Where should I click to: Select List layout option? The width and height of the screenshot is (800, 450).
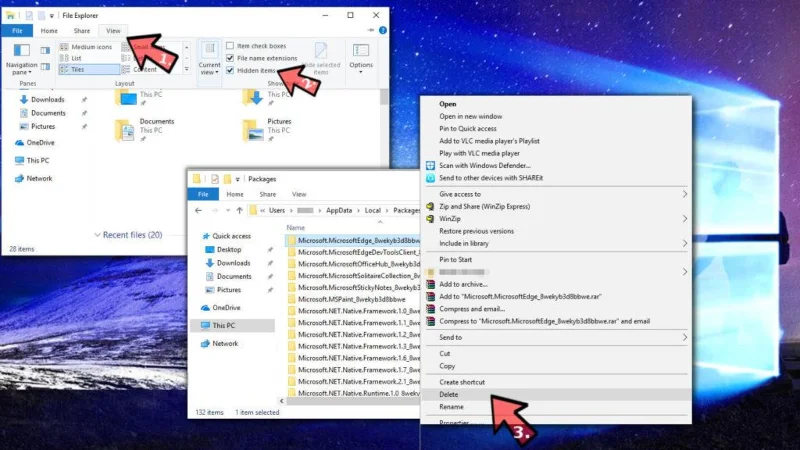[x=71, y=58]
